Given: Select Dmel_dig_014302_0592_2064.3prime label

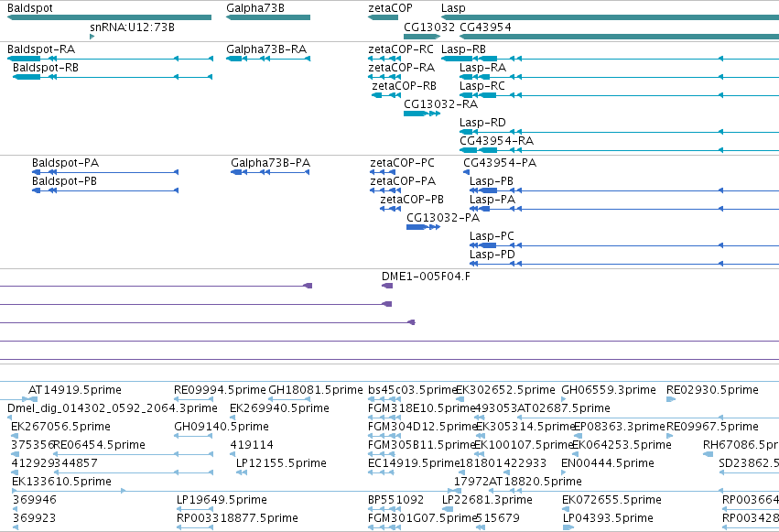Looking at the screenshot, I should [x=113, y=408].
